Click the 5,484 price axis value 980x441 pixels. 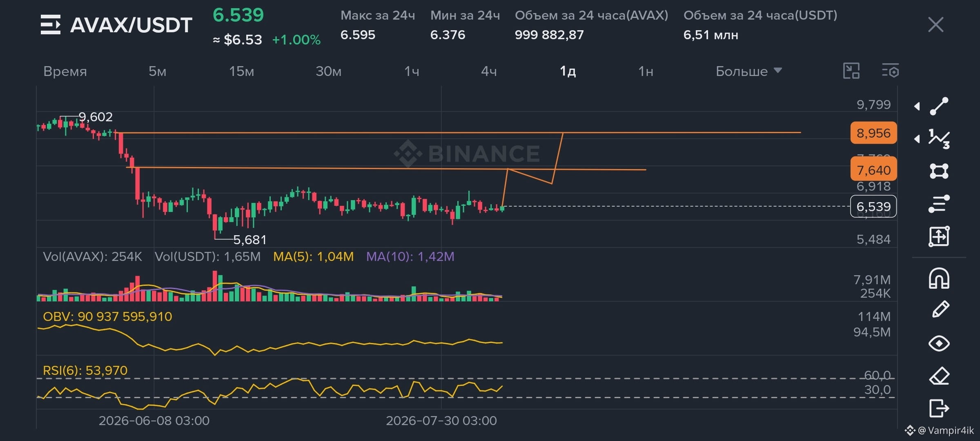(873, 239)
